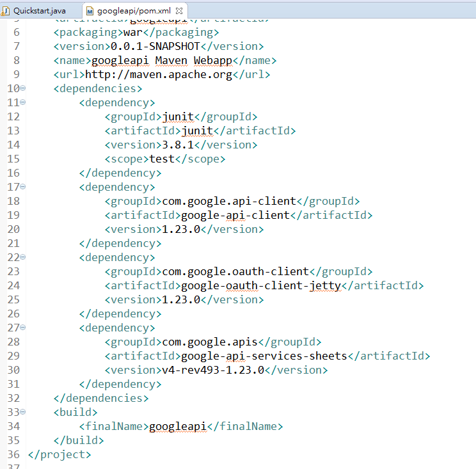Image resolution: width=476 pixels, height=469 pixels.
Task: Click the v4-rev493-1.23.0 version text
Action: coord(213,370)
